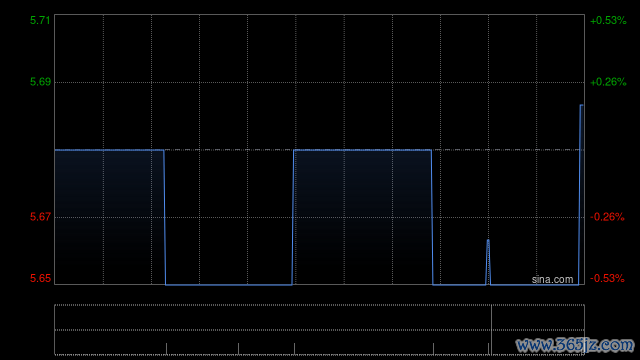Viewport: 640px width, 360px height.
Task: Click the first shaded plateau area
Action: pos(109,217)
